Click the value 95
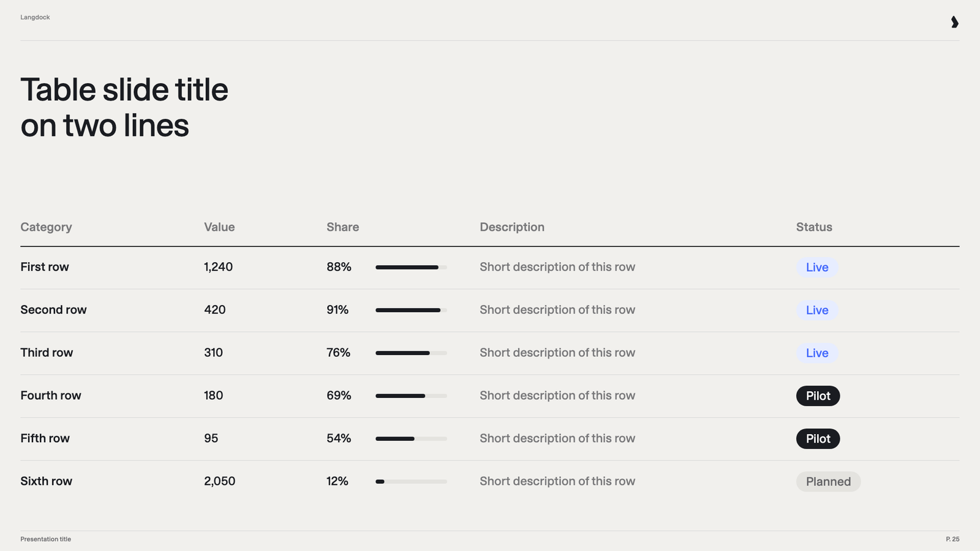 211,438
